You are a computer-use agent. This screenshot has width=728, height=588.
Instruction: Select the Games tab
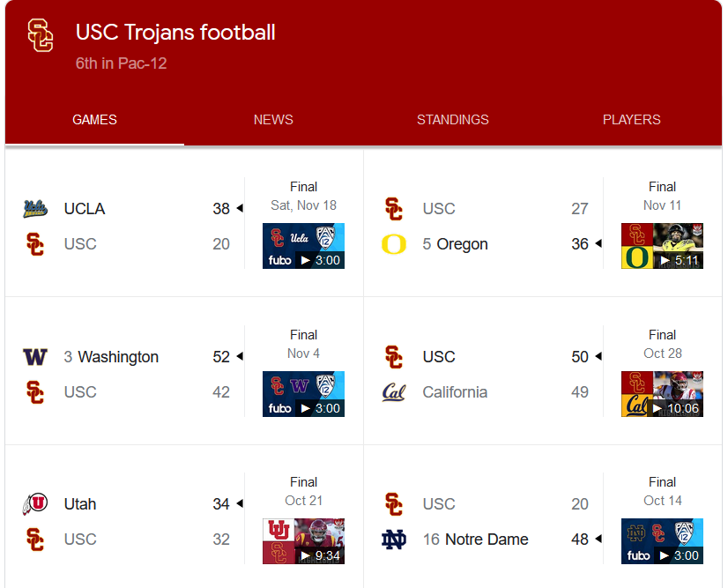pos(94,120)
